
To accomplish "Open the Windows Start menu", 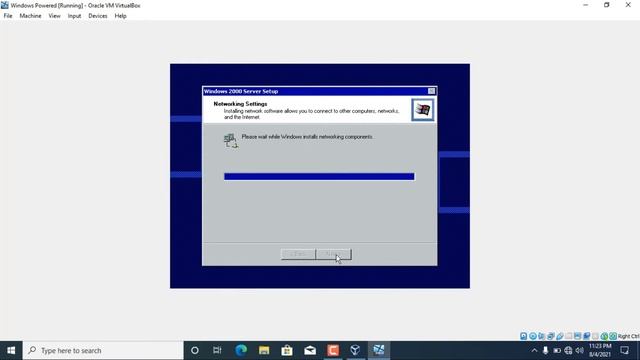I will [11, 350].
